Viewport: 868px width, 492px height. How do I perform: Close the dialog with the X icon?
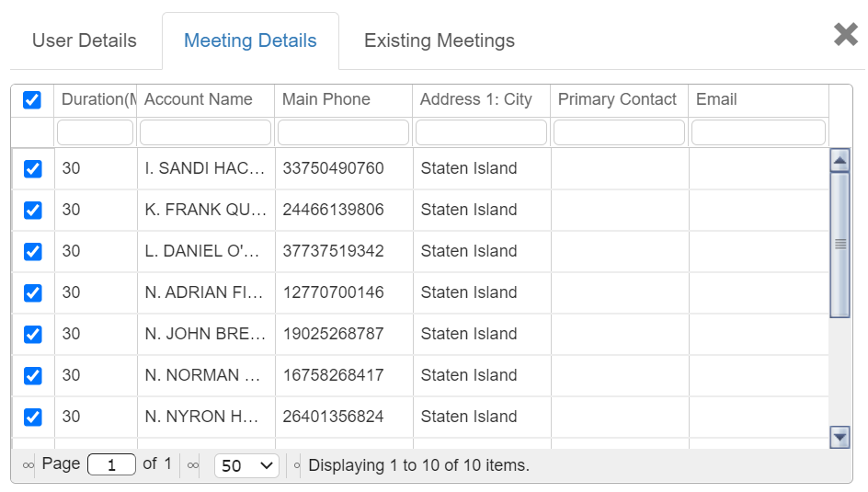(845, 35)
